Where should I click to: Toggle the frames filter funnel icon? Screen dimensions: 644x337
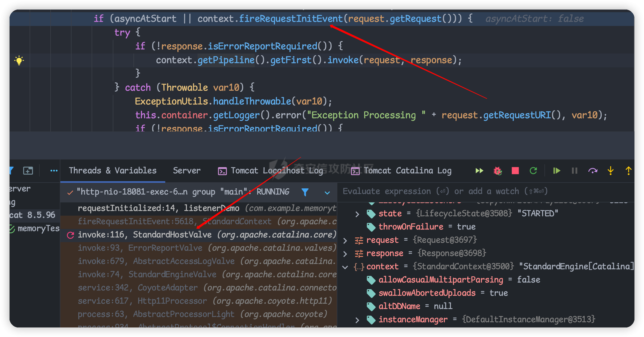tap(305, 192)
